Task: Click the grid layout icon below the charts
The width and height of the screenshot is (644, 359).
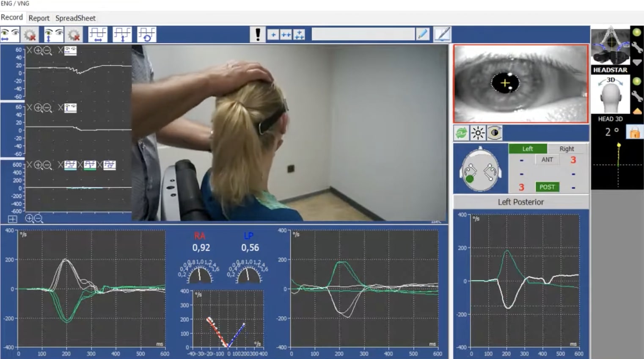Action: pyautogui.click(x=12, y=219)
